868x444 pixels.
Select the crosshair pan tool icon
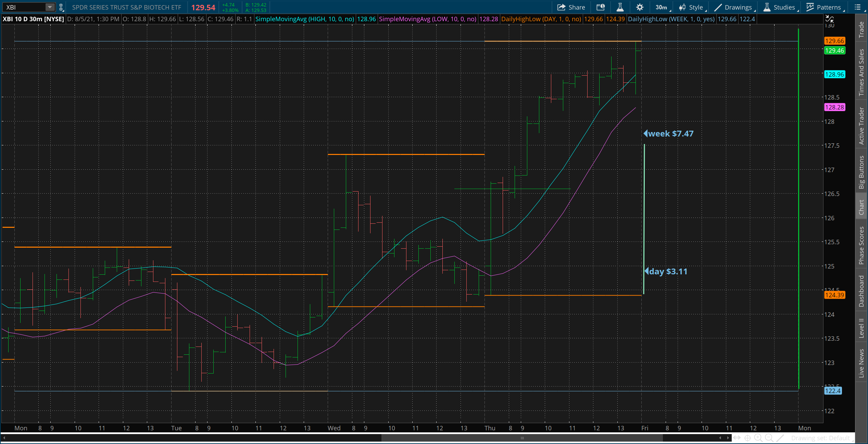click(x=747, y=438)
